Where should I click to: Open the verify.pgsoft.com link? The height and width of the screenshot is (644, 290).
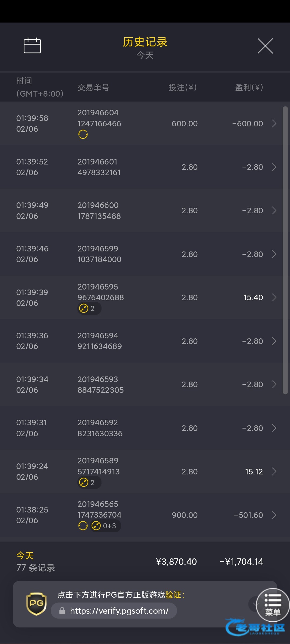tap(119, 611)
